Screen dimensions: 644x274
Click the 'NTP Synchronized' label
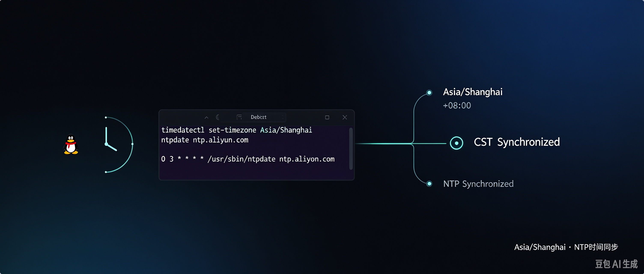pos(478,184)
